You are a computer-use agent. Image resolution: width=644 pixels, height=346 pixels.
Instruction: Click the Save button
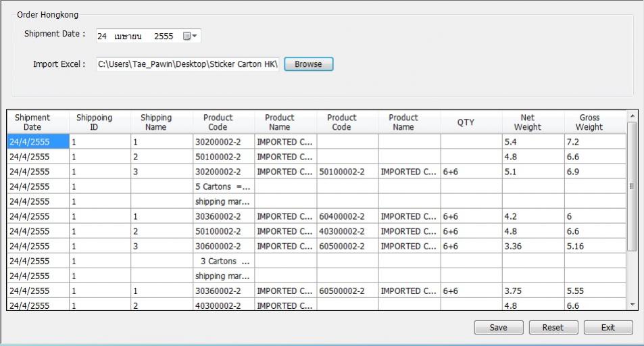[x=498, y=328]
